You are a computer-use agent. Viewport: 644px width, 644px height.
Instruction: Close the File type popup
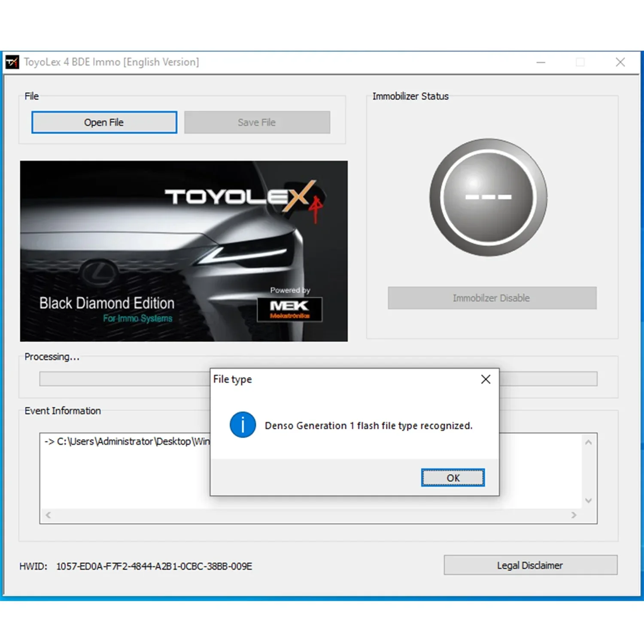485,379
